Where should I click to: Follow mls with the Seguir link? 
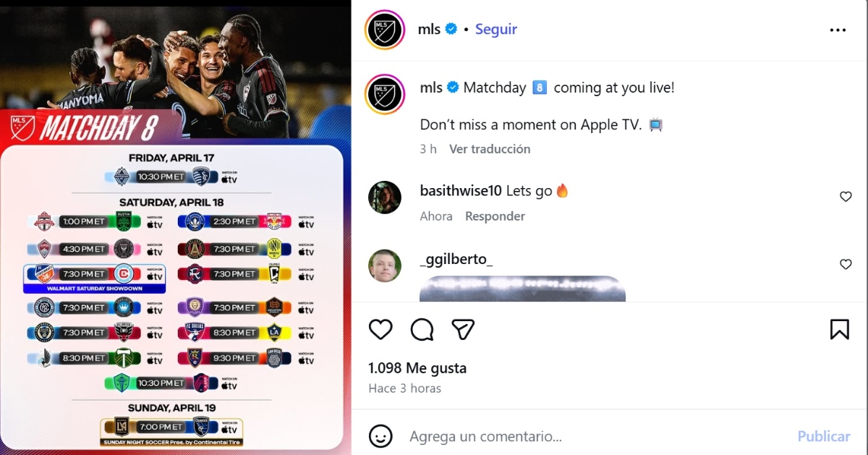pos(496,30)
